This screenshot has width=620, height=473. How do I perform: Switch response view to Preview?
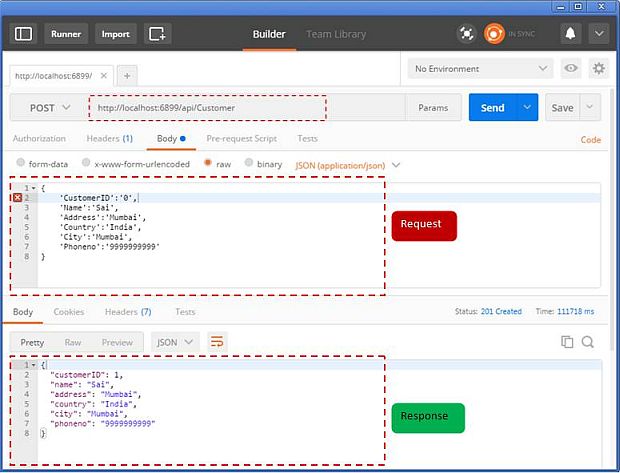pyautogui.click(x=117, y=342)
